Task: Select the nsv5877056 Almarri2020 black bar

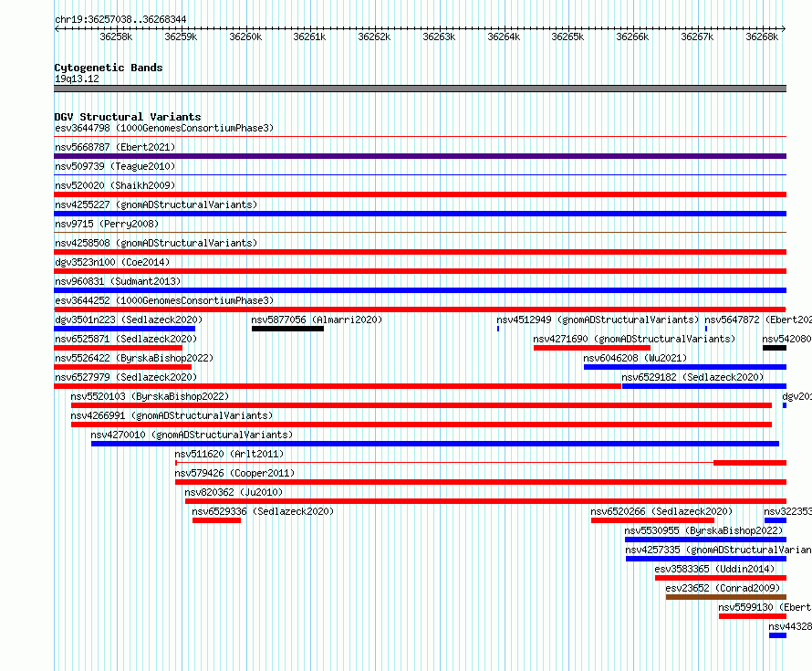Action: point(287,329)
